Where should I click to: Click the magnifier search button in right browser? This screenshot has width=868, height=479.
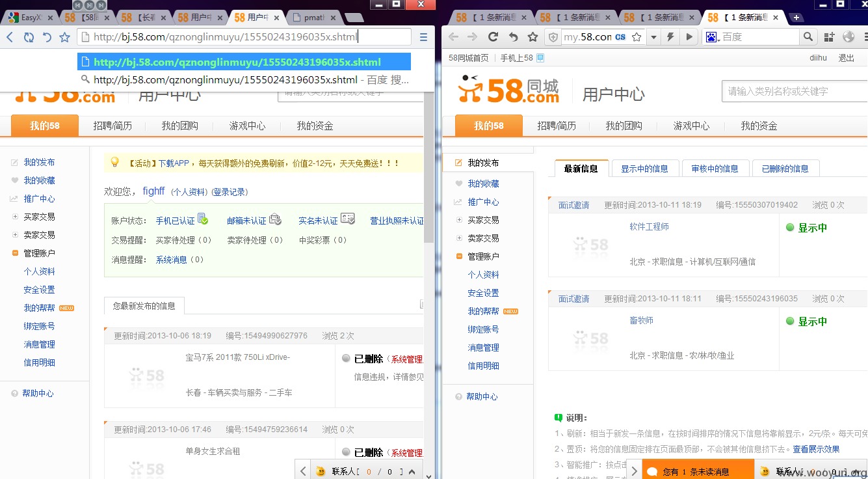tap(808, 37)
